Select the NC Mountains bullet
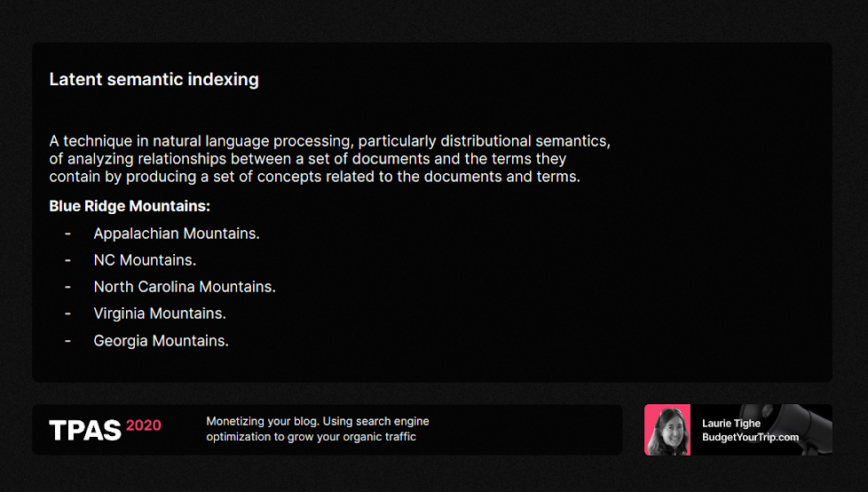Image resolution: width=868 pixels, height=492 pixels. click(145, 260)
